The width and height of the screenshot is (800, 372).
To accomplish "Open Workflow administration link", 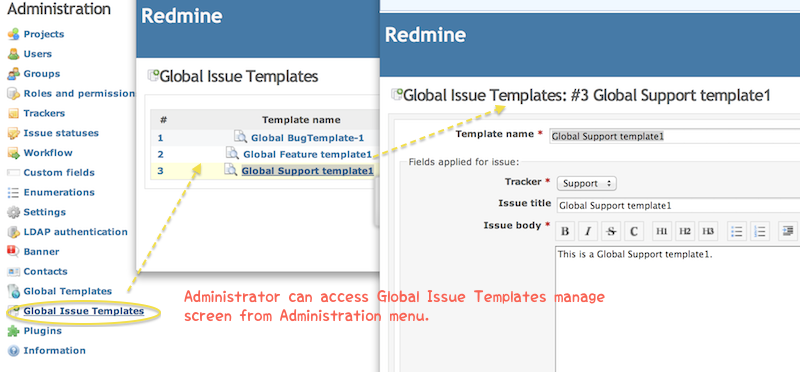I will tap(48, 153).
